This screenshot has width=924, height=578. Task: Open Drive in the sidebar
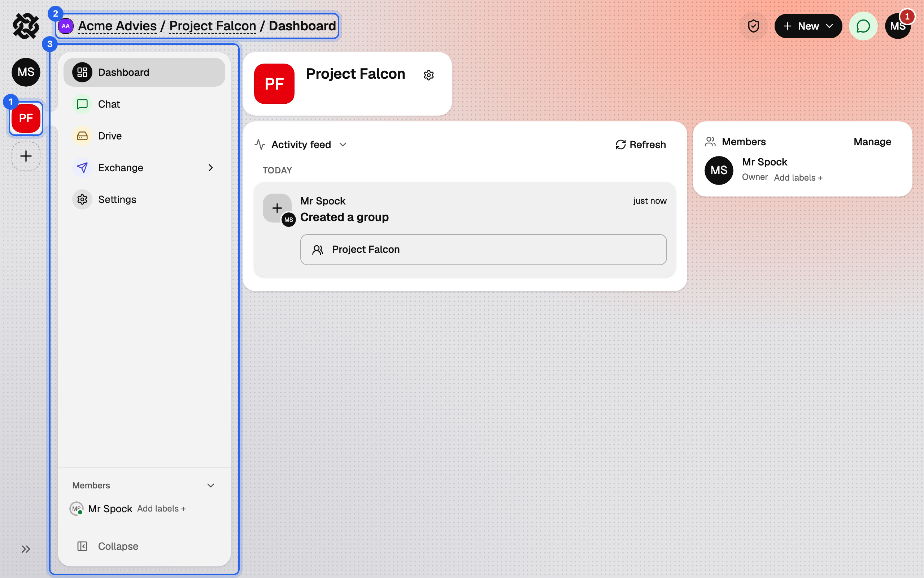[144, 136]
